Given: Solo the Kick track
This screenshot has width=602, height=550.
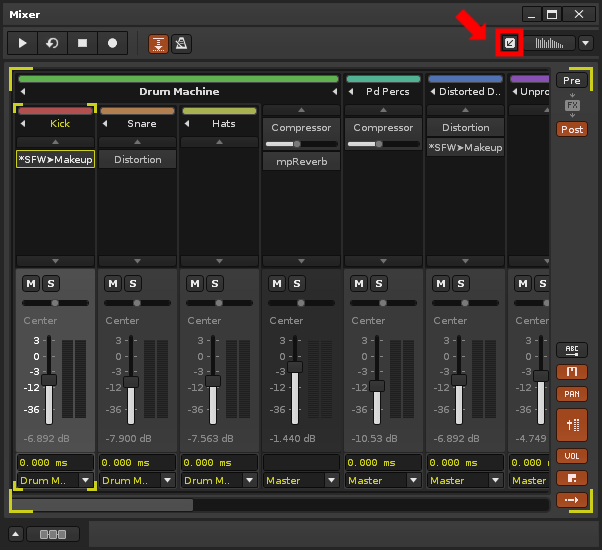Looking at the screenshot, I should point(51,284).
